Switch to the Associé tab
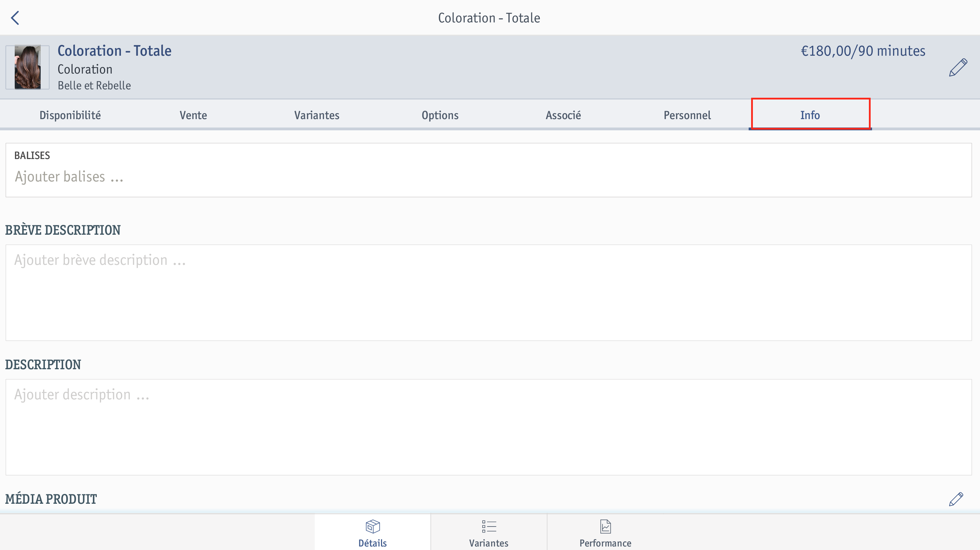This screenshot has width=980, height=550. click(563, 115)
